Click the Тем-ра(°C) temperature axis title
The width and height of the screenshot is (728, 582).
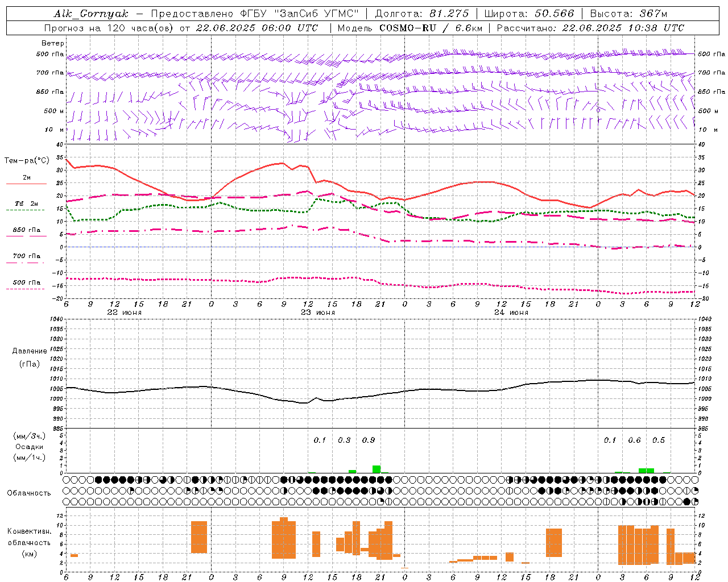(x=27, y=161)
